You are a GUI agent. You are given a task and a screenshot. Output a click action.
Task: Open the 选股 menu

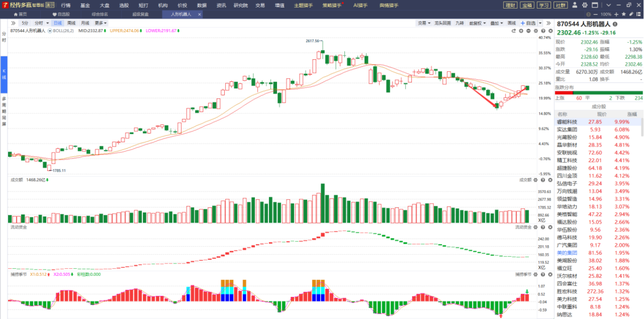(x=124, y=5)
